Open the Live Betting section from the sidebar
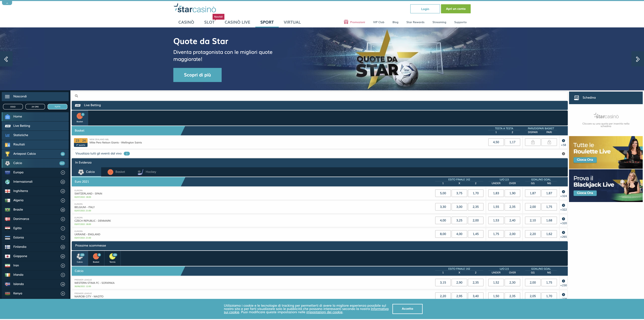644x320 pixels. [x=21, y=126]
